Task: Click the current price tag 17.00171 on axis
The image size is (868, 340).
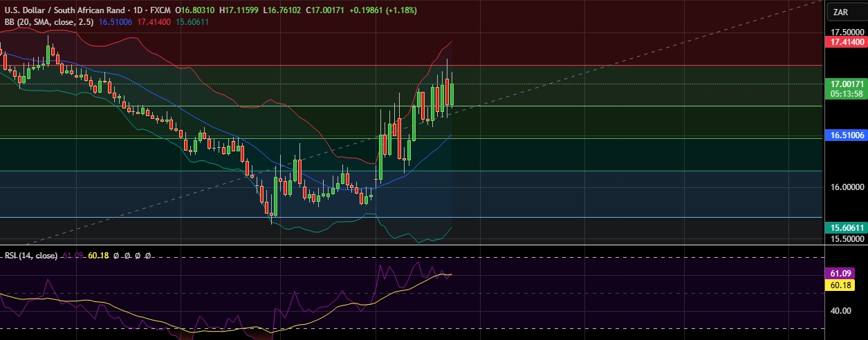Action: pos(847,84)
